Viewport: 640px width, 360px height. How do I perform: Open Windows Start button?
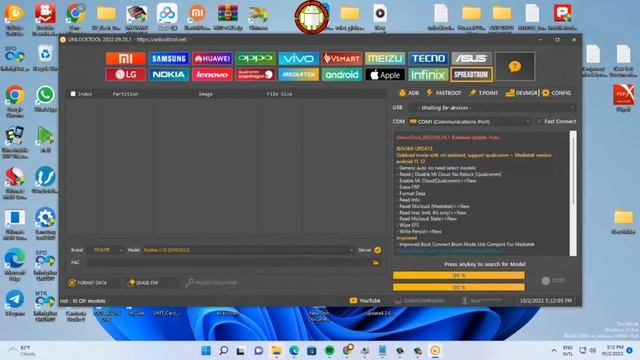click(206, 350)
